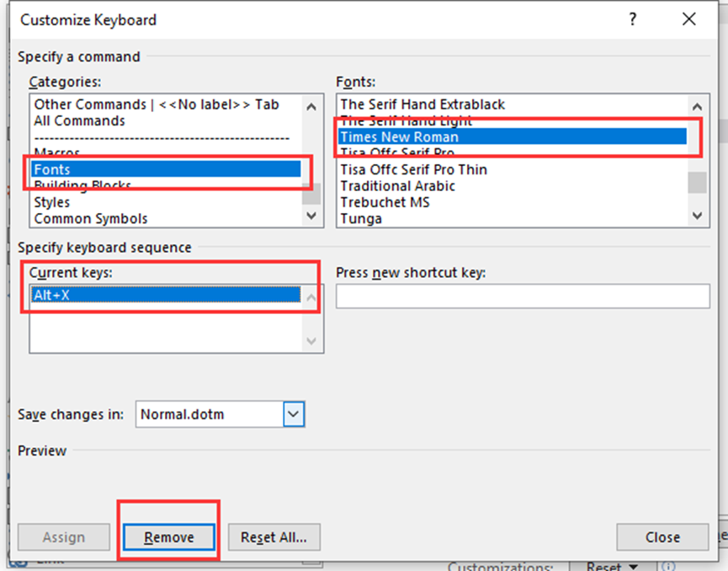728x571 pixels.
Task: Focus the Press new shortcut key field
Action: coord(520,296)
